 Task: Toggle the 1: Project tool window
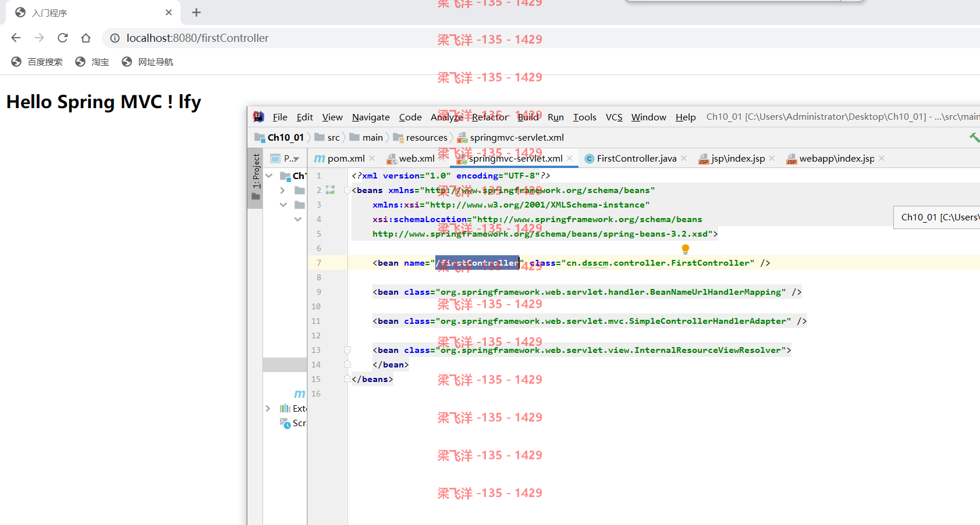pyautogui.click(x=255, y=177)
